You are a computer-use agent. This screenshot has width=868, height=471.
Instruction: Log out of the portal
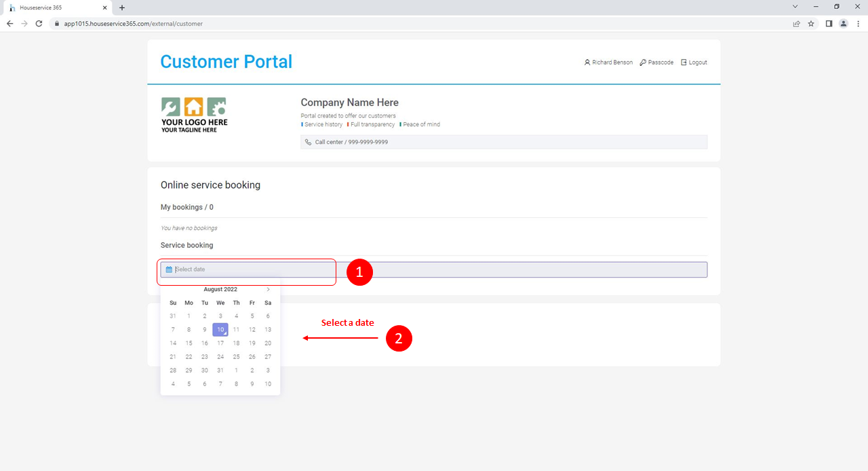(694, 62)
